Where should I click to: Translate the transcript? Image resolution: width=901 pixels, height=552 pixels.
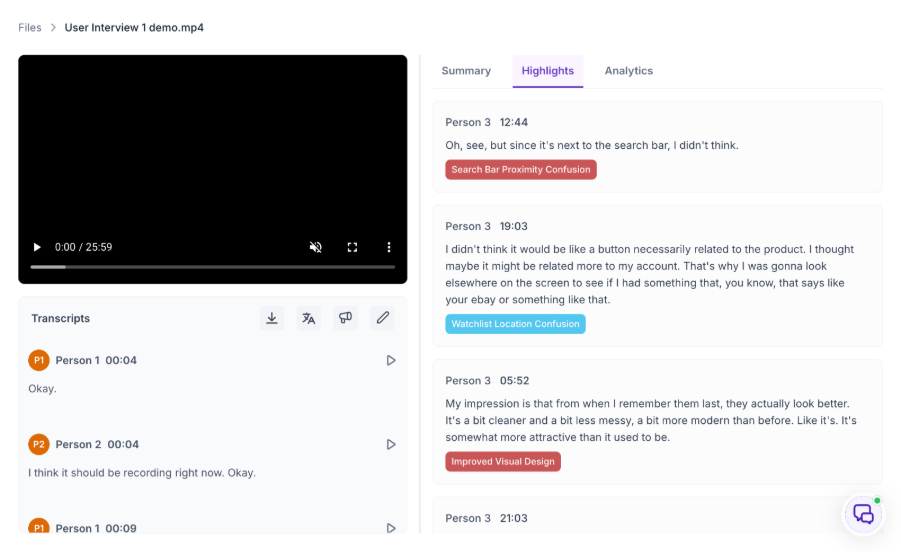tap(309, 318)
